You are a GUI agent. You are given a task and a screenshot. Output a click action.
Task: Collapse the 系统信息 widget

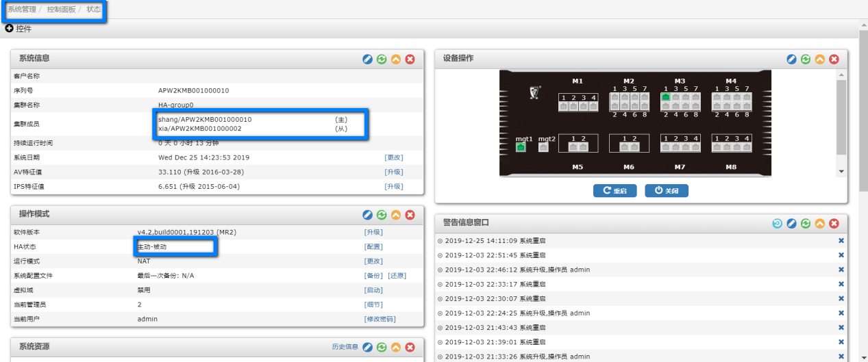point(396,60)
